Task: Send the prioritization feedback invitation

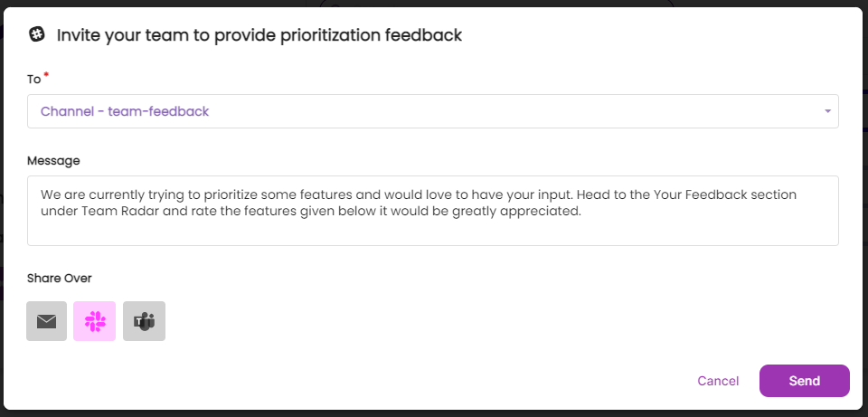Action: click(x=805, y=381)
